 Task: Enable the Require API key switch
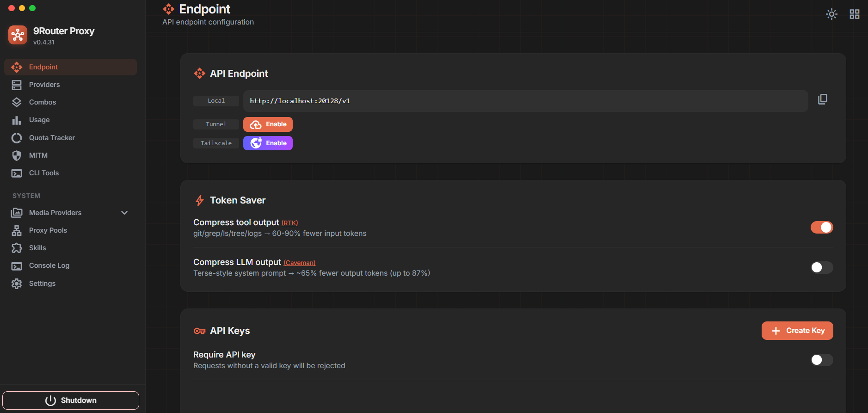tap(822, 360)
